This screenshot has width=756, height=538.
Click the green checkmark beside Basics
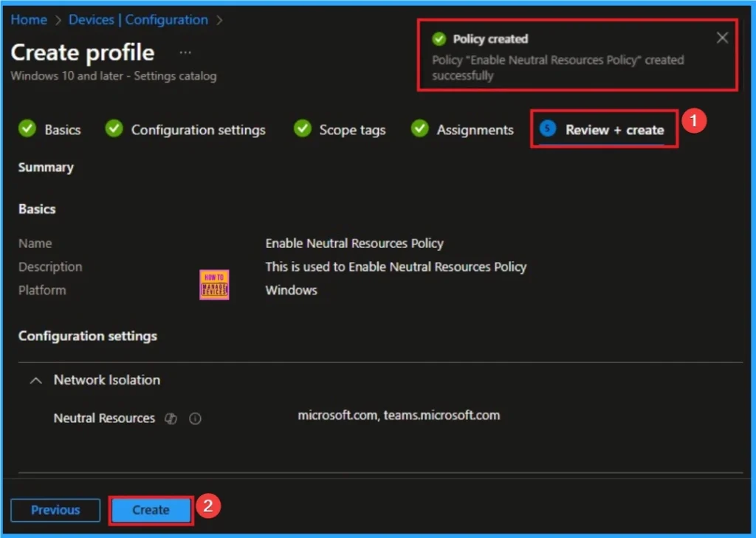pyautogui.click(x=27, y=129)
